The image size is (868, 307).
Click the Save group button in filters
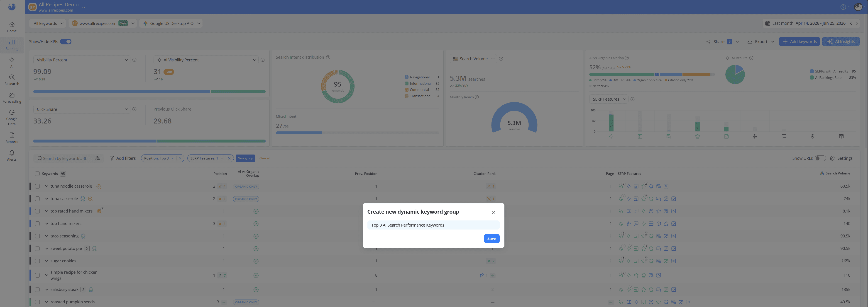click(245, 158)
